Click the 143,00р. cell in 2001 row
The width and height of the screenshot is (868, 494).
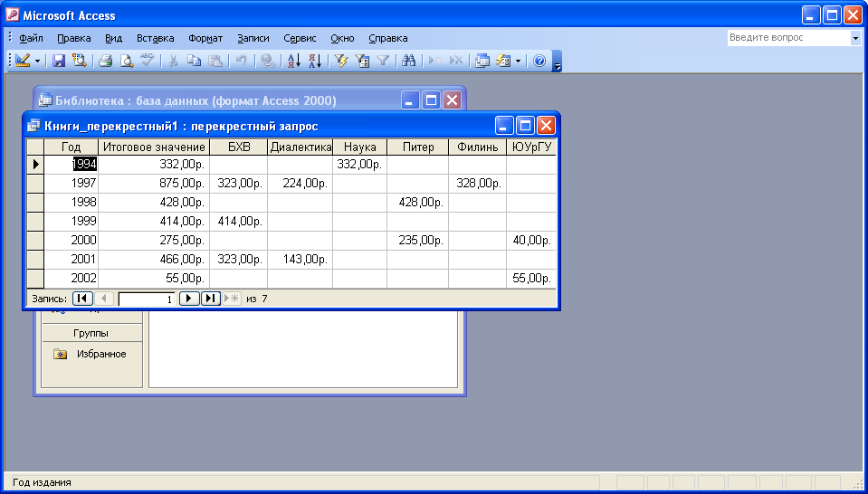300,259
